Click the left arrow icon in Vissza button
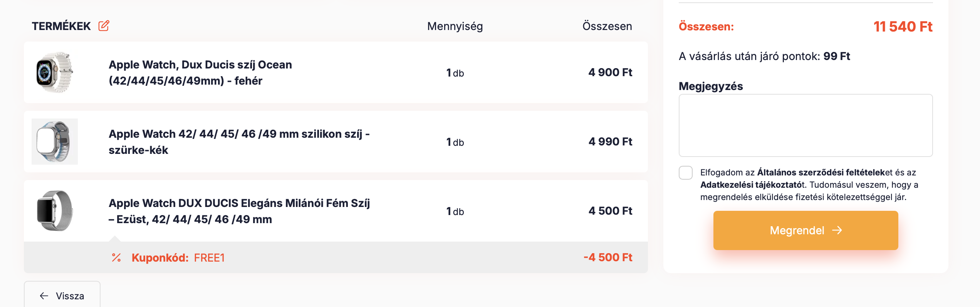 tap(44, 295)
